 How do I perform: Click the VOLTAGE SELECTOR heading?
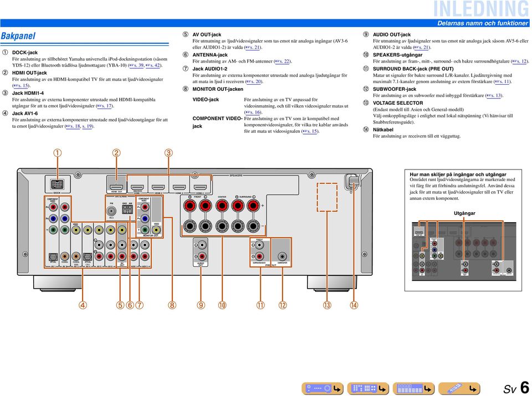(398, 103)
